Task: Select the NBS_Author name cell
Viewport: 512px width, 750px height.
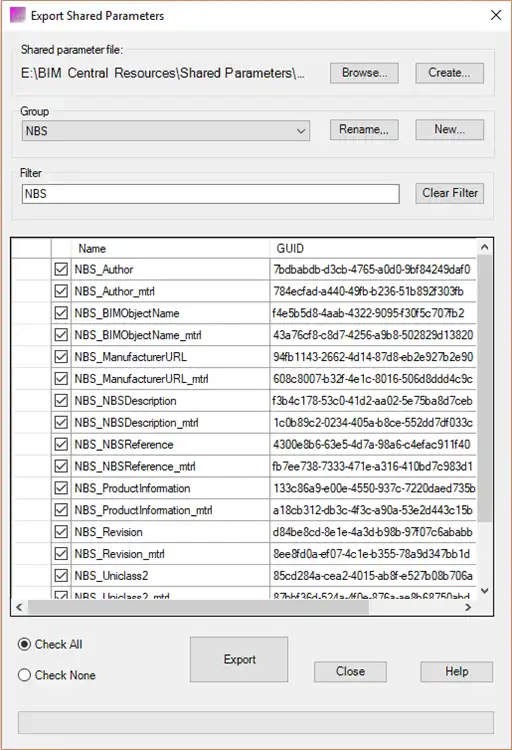Action: [170, 269]
